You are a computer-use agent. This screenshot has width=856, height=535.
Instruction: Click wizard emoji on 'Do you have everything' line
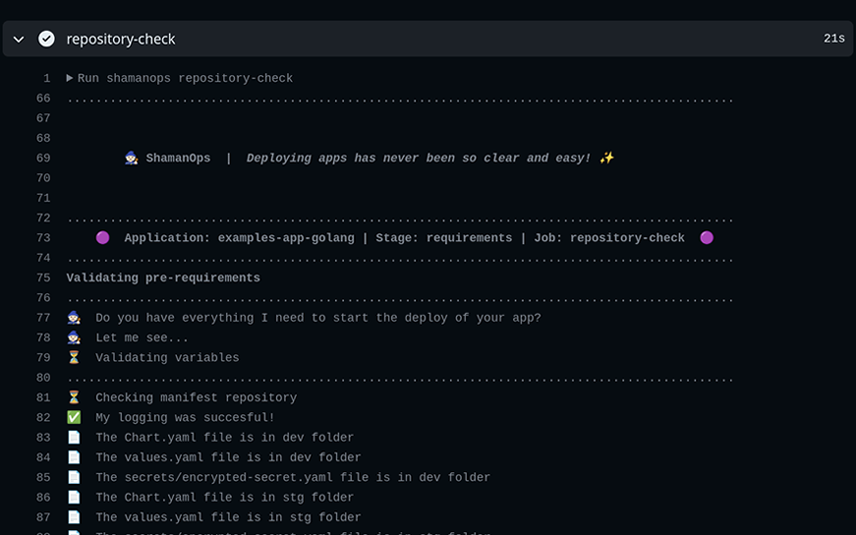74,318
